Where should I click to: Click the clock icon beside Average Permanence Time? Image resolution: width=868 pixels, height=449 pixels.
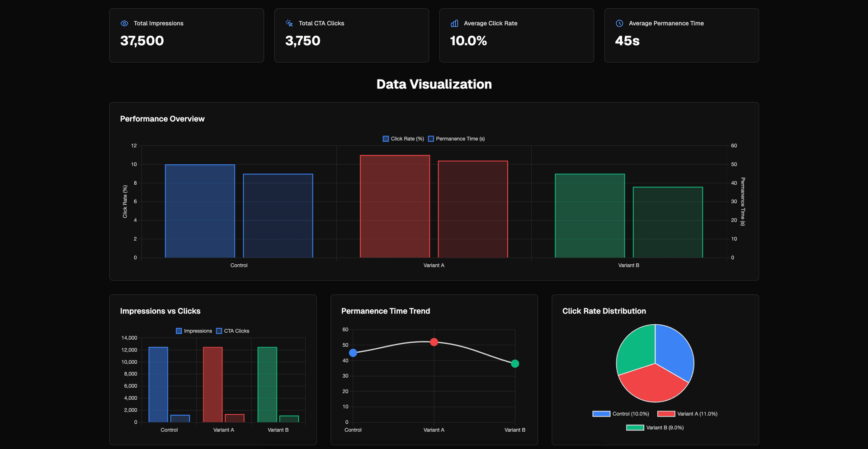tap(619, 23)
